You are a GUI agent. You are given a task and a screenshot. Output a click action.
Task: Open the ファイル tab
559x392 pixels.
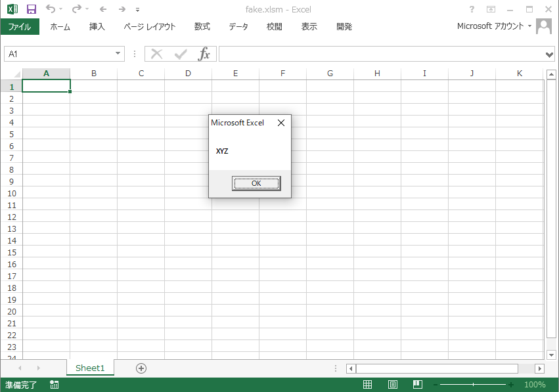click(x=20, y=27)
